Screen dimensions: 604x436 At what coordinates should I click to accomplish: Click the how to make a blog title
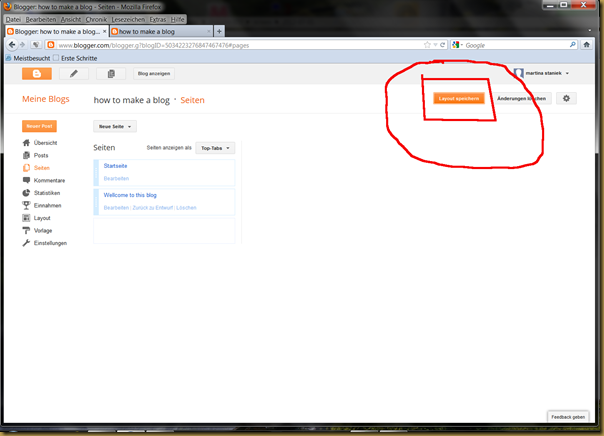[131, 100]
